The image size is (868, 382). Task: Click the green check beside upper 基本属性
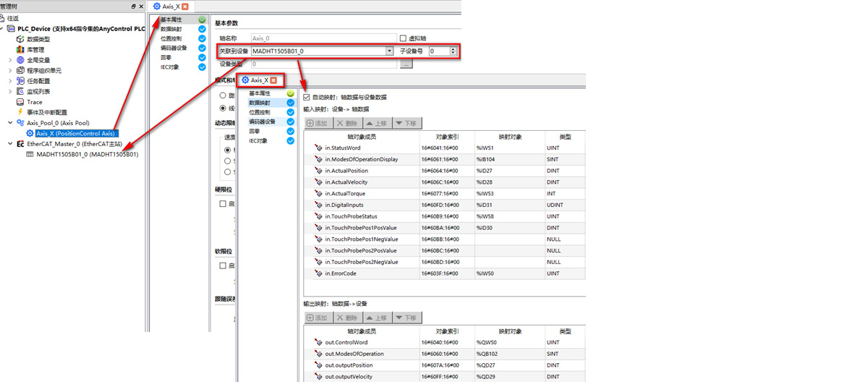coord(202,20)
